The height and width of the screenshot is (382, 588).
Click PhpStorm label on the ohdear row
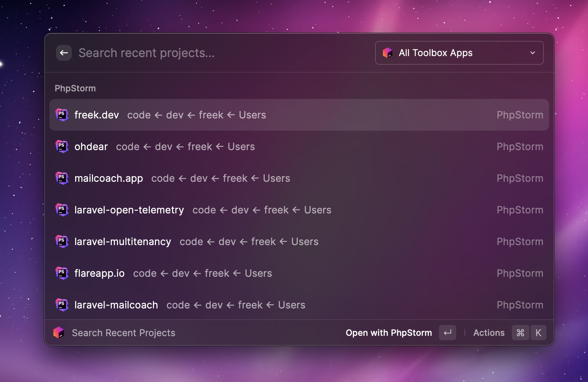coord(520,146)
